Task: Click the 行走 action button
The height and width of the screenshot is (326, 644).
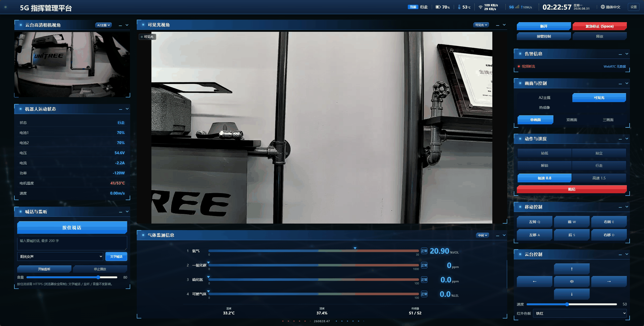Action: pyautogui.click(x=599, y=166)
